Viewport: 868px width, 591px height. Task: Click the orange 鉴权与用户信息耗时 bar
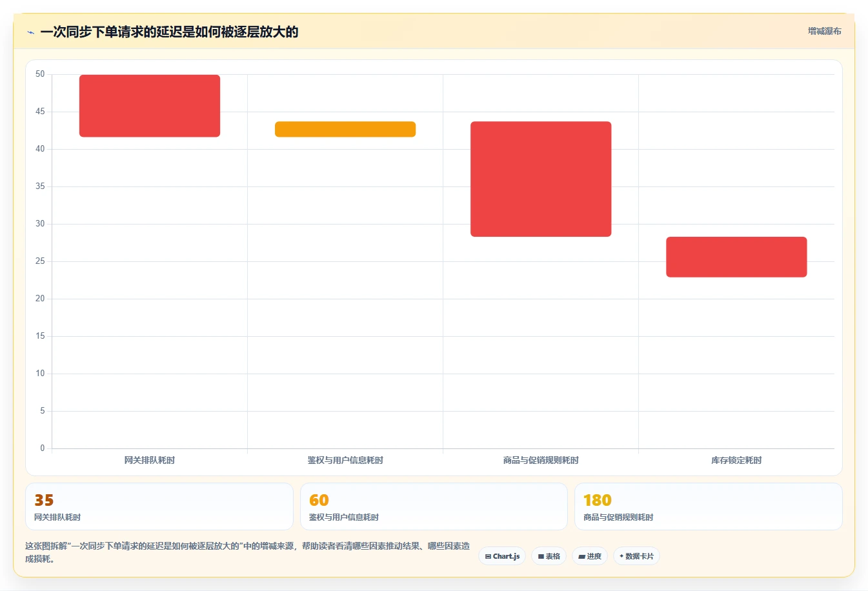[345, 129]
